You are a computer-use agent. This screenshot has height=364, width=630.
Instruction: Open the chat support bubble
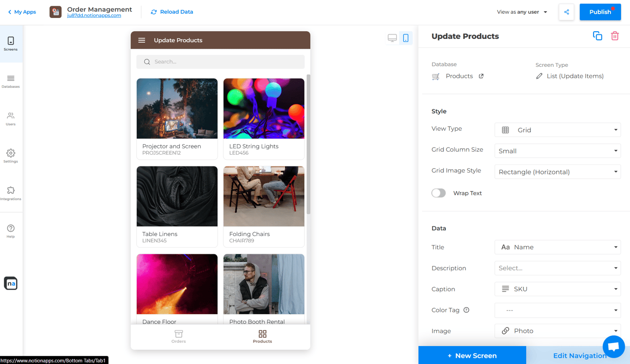613,347
